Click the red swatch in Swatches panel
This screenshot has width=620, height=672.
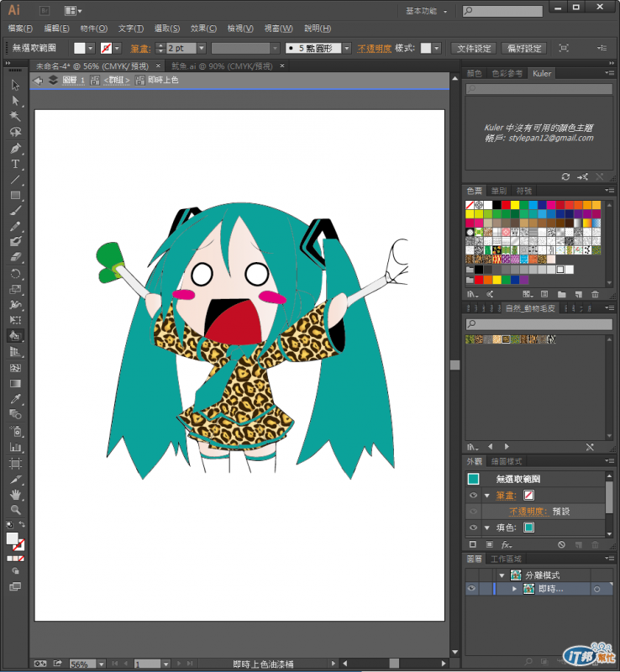506,205
